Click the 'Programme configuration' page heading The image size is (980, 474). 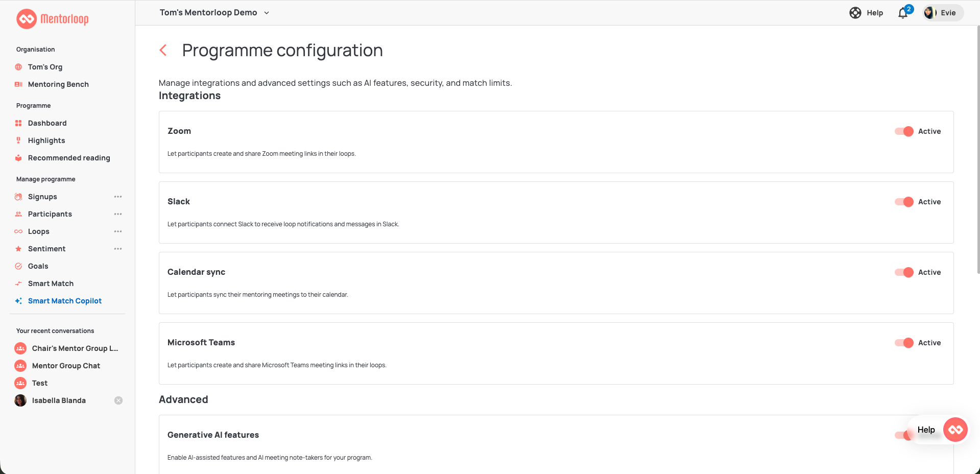click(282, 50)
